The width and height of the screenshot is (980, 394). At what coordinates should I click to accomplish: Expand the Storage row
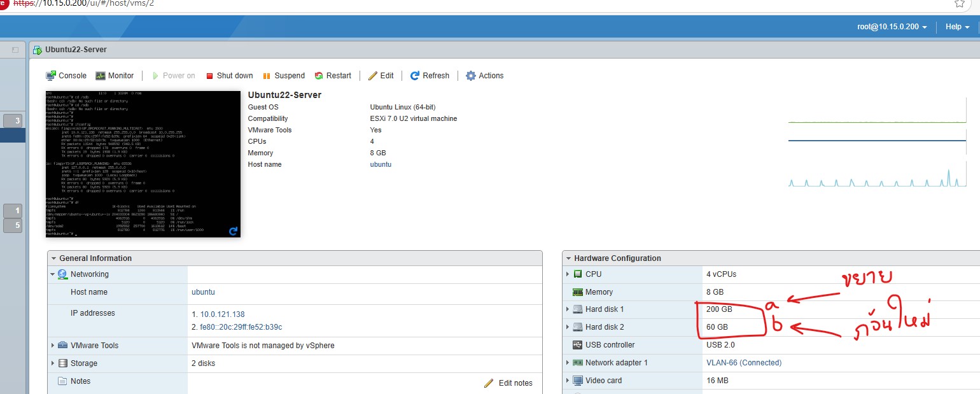click(x=53, y=363)
